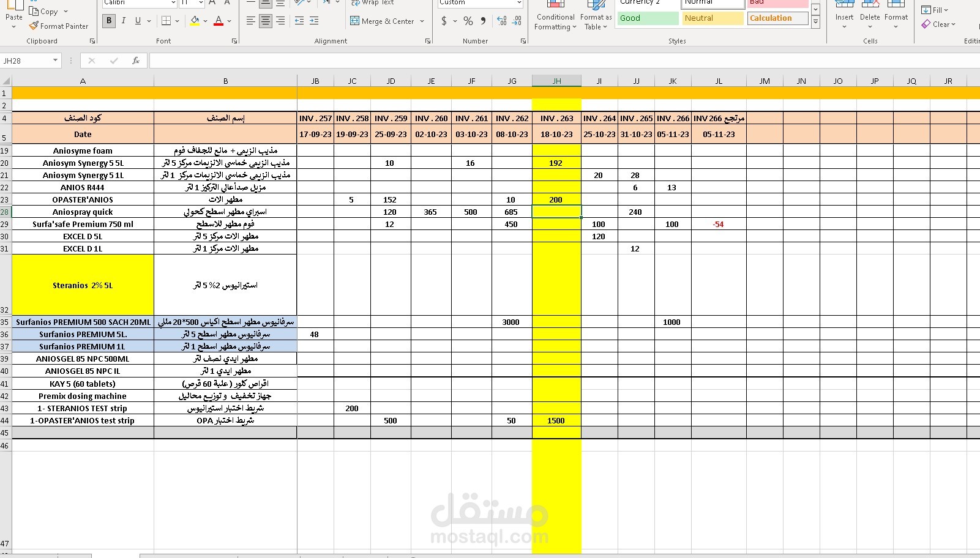The image size is (980, 558).
Task: Select the 'Aniospray quick' cell
Action: click(x=83, y=212)
